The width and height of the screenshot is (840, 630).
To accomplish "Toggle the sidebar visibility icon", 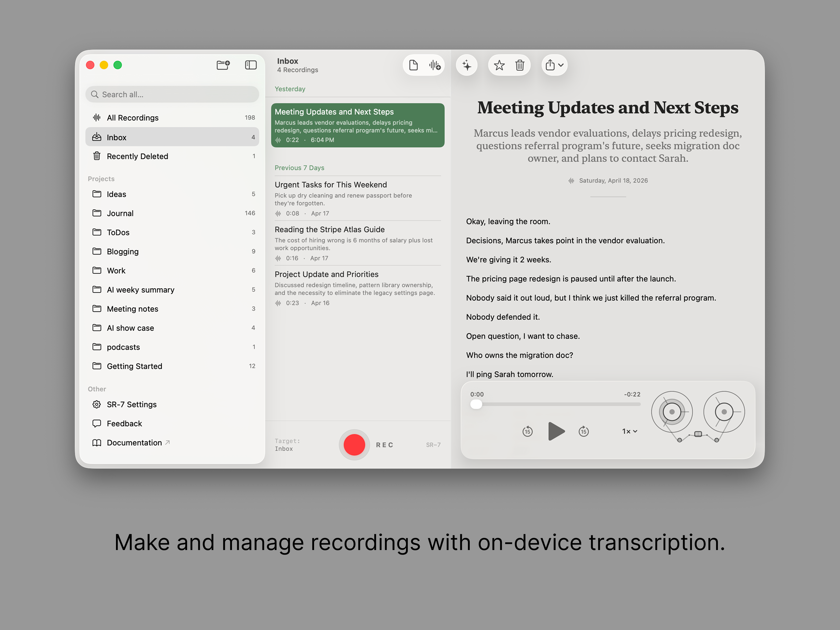I will [251, 65].
